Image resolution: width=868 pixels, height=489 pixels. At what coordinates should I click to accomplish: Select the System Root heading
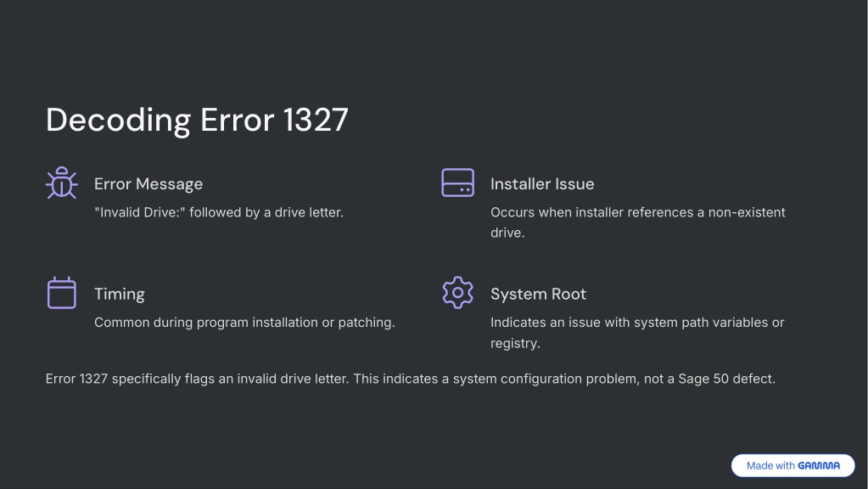pyautogui.click(x=538, y=294)
